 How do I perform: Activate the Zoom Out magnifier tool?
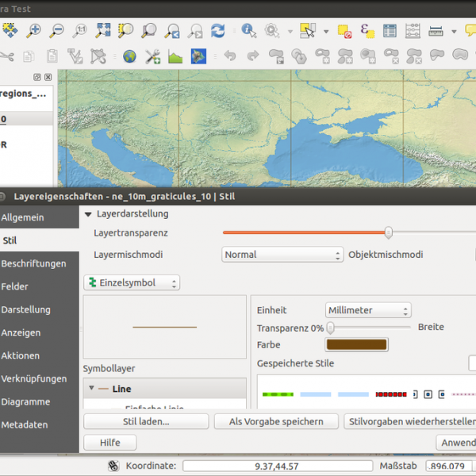[56, 30]
